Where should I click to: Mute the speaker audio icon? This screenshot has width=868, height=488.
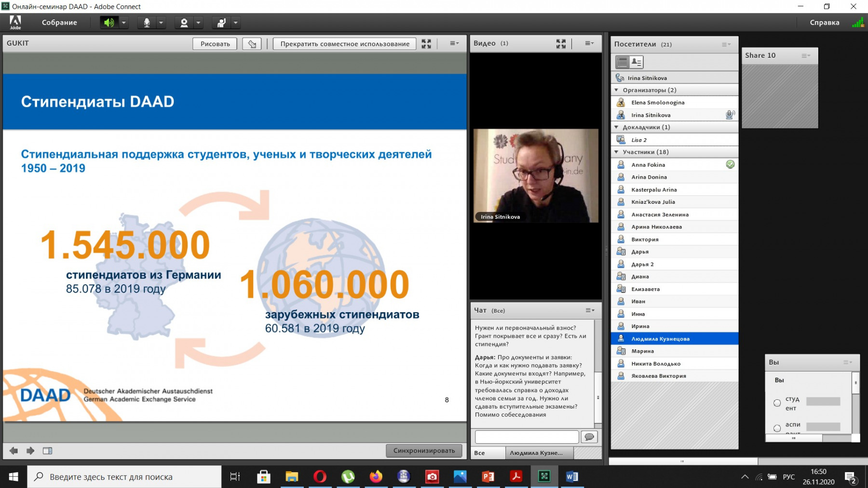(x=109, y=23)
